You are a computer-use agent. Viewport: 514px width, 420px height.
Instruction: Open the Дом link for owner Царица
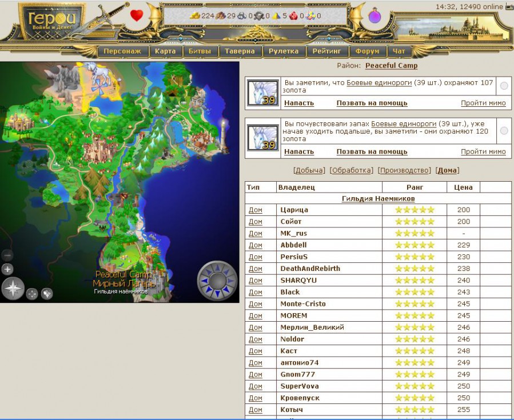point(256,210)
